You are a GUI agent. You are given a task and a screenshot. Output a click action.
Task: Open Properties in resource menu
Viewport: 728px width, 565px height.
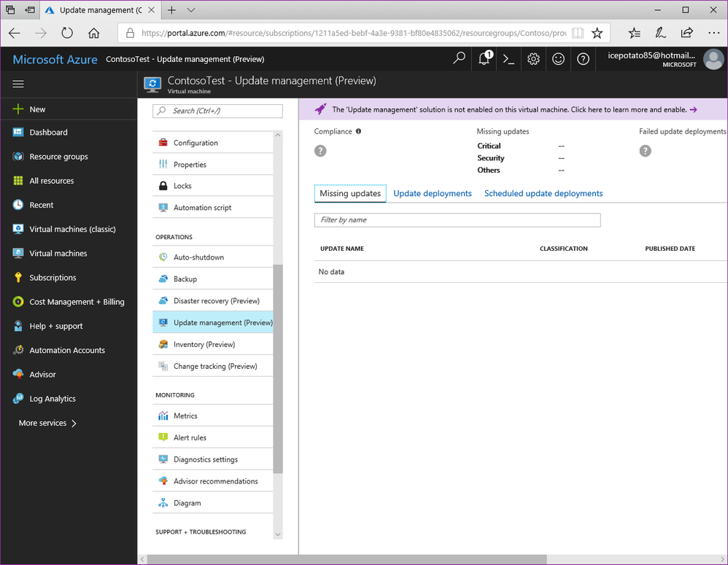213,165
